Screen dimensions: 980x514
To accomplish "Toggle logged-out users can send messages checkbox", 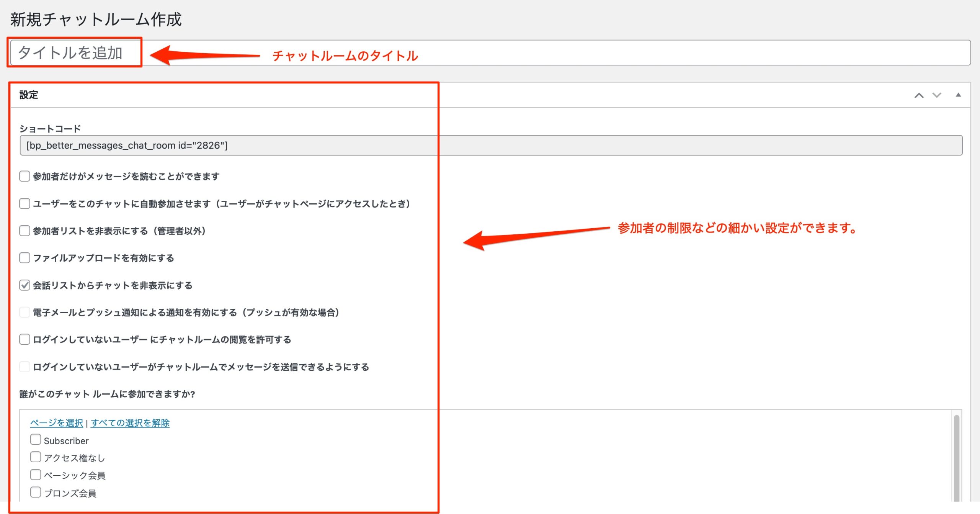I will [x=25, y=367].
